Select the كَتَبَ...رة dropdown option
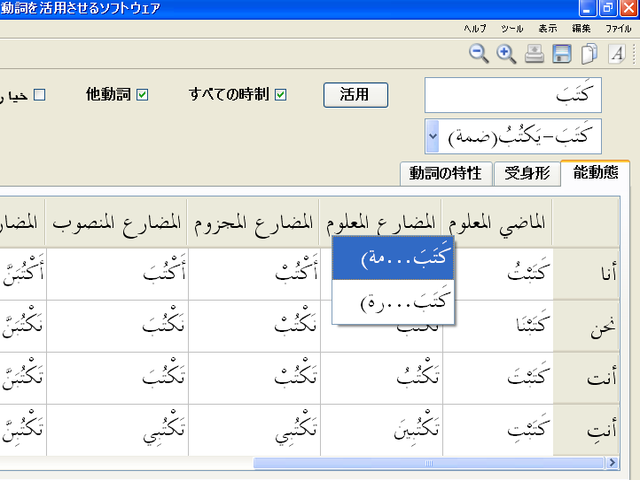 [x=393, y=302]
